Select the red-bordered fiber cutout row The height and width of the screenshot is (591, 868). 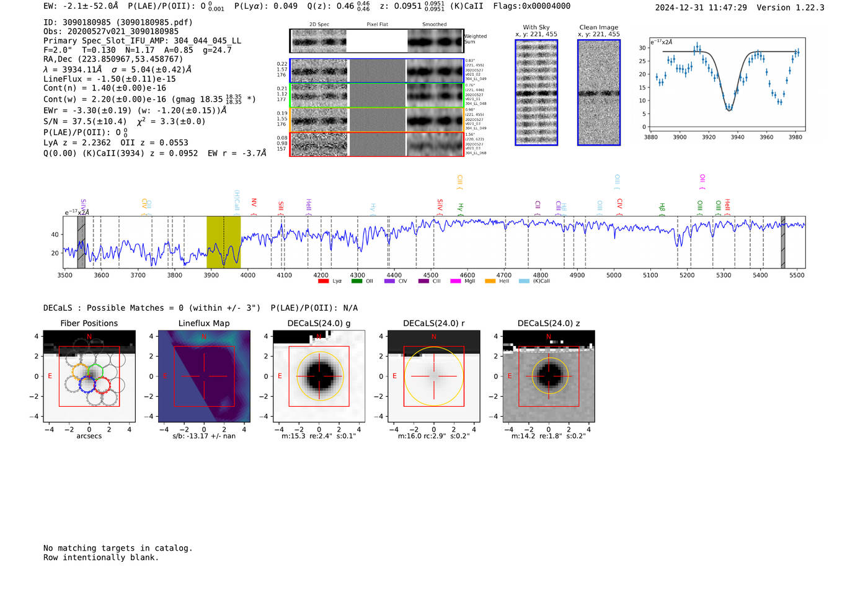[376, 144]
